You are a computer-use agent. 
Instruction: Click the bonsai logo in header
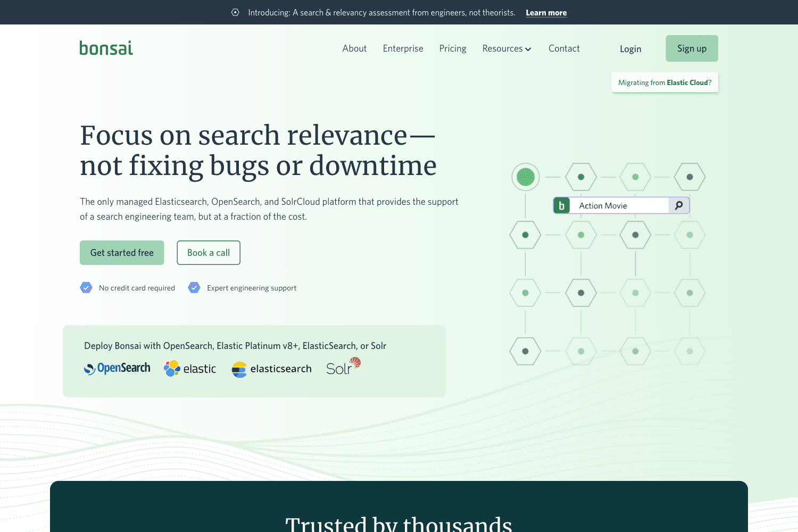click(106, 48)
